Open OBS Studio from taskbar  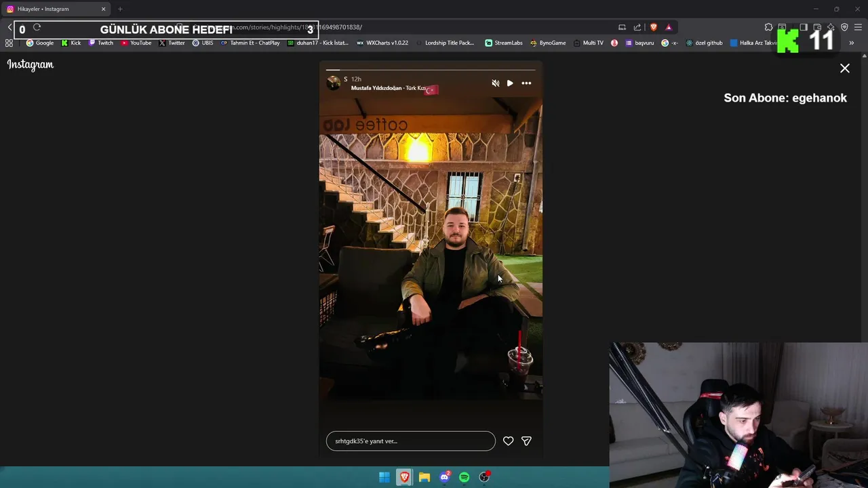pyautogui.click(x=484, y=477)
